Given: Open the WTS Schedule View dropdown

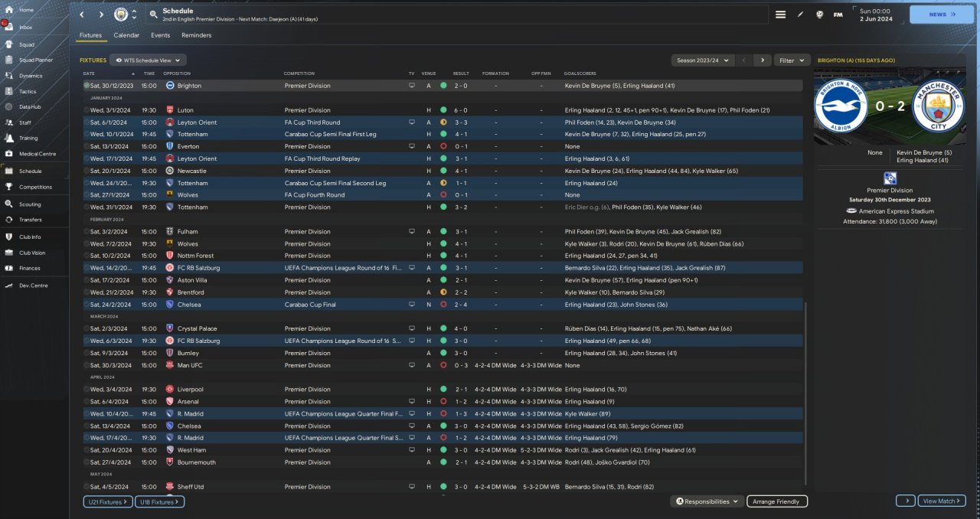Looking at the screenshot, I should coord(148,60).
